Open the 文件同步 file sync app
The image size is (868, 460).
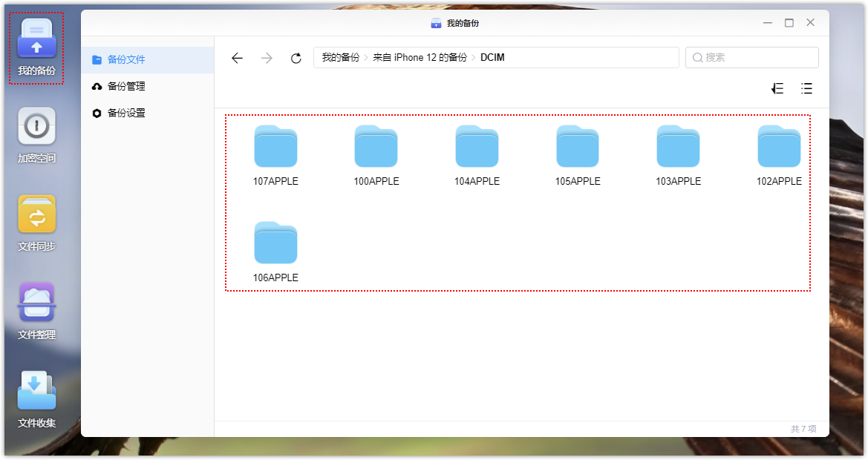click(x=36, y=223)
